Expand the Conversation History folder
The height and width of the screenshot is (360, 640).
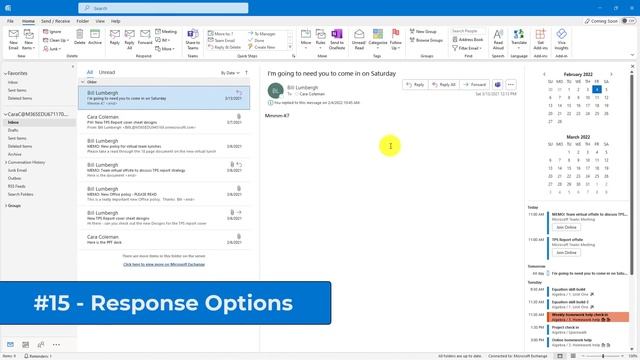click(x=5, y=162)
